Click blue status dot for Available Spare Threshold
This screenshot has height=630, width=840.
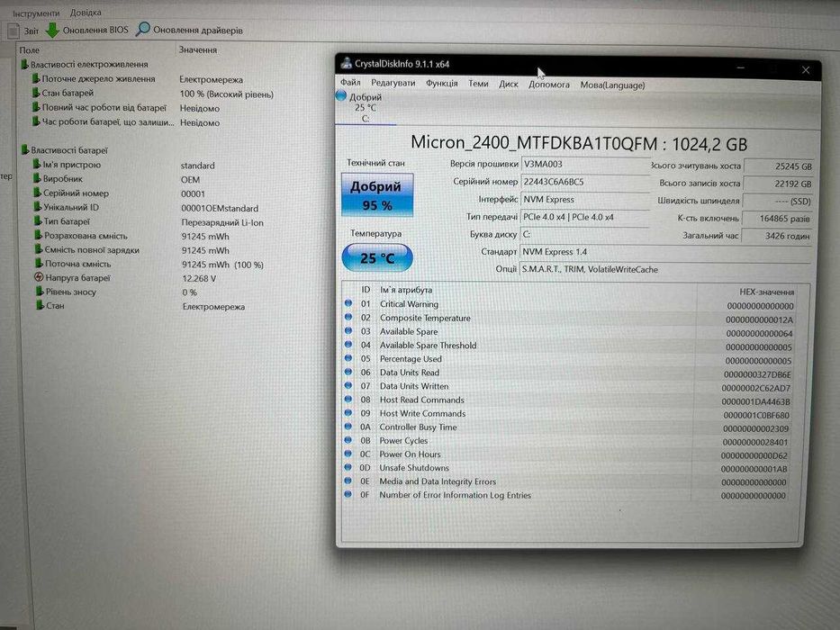(348, 345)
